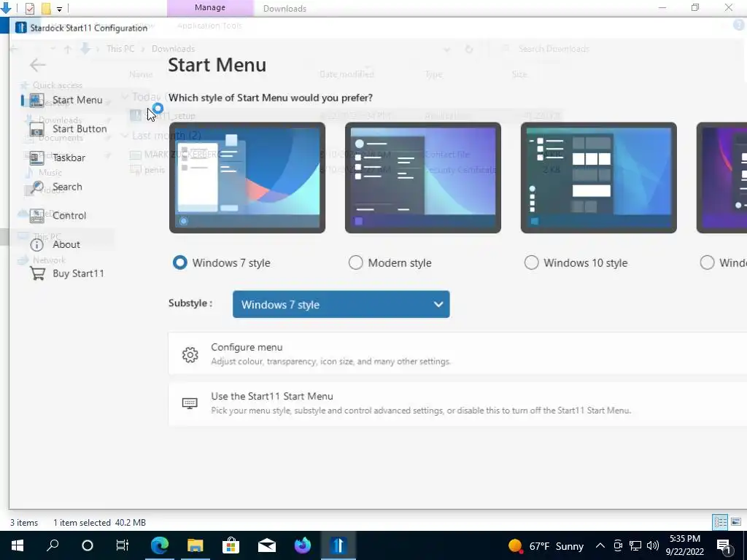The width and height of the screenshot is (747, 560).
Task: Open the volume tray icon
Action: pyautogui.click(x=653, y=545)
